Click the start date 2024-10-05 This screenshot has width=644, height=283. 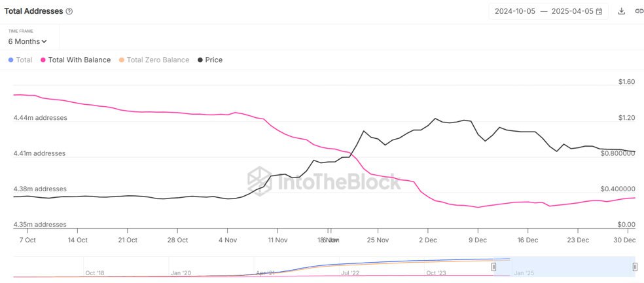[515, 11]
